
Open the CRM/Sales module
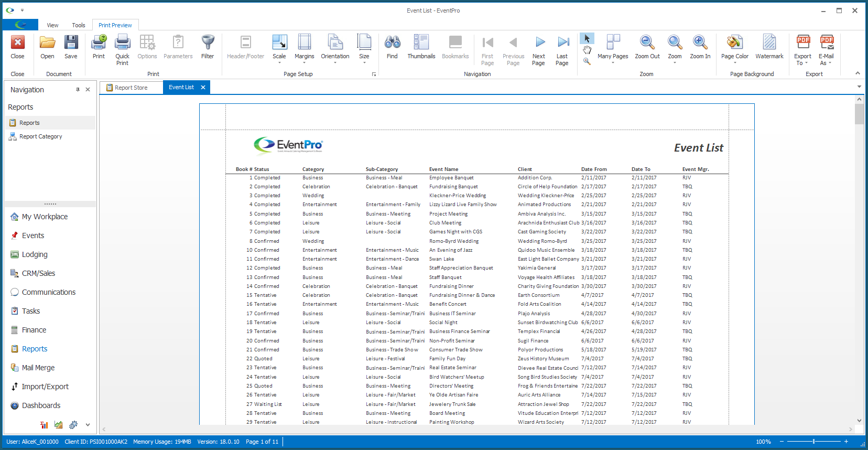click(x=38, y=273)
